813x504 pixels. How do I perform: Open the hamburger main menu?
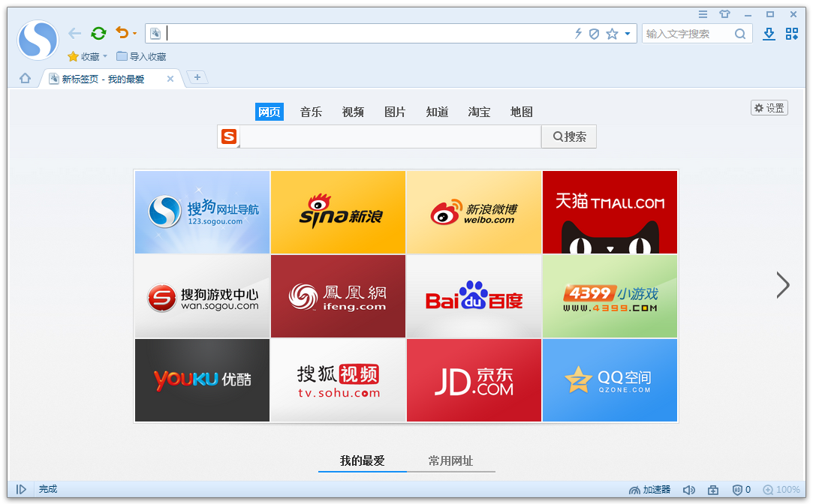704,14
